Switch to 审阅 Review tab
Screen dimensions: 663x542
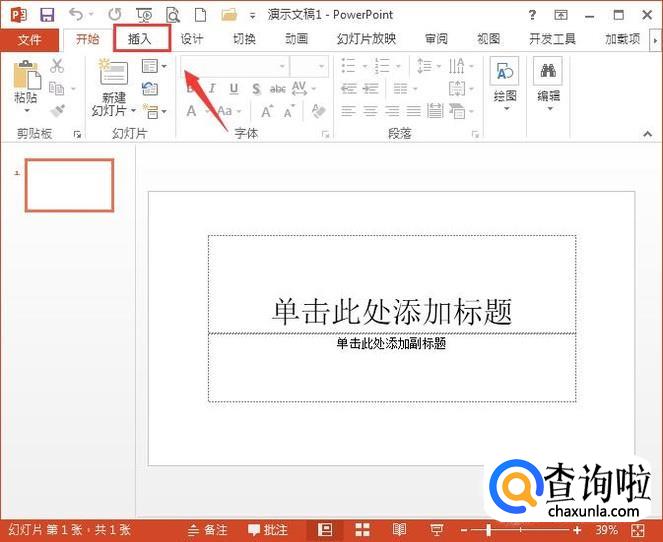tap(436, 39)
